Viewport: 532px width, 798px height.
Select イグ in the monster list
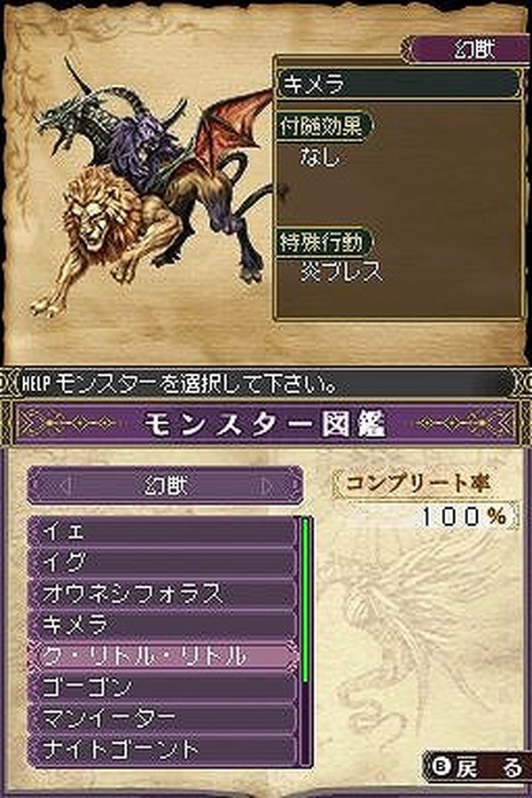tap(162, 561)
